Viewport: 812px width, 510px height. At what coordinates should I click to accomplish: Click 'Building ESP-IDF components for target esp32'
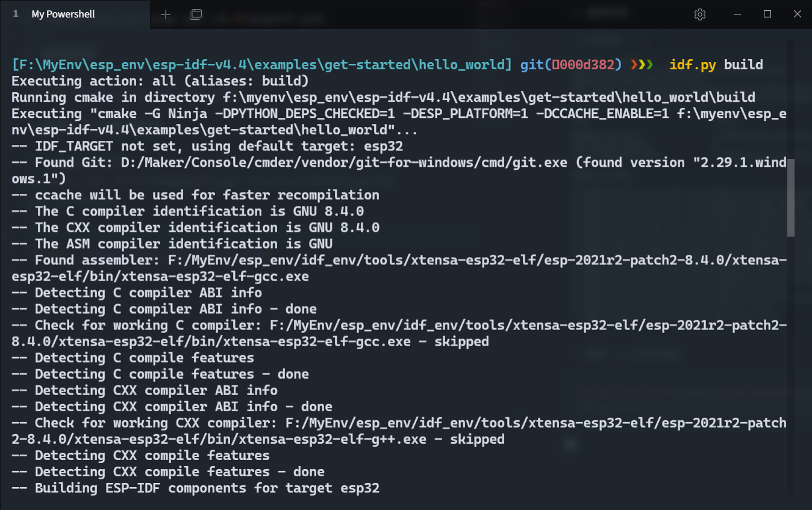195,487
